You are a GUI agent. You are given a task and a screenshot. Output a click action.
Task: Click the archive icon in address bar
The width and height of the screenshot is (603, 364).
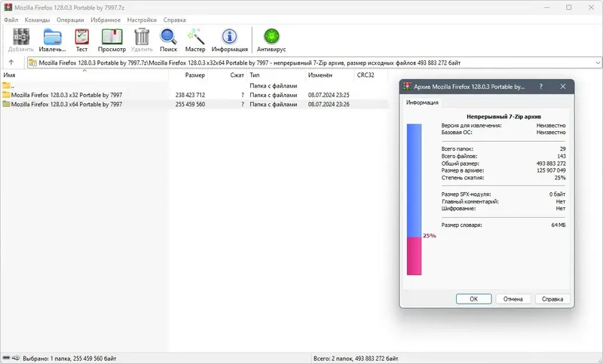[x=33, y=63]
